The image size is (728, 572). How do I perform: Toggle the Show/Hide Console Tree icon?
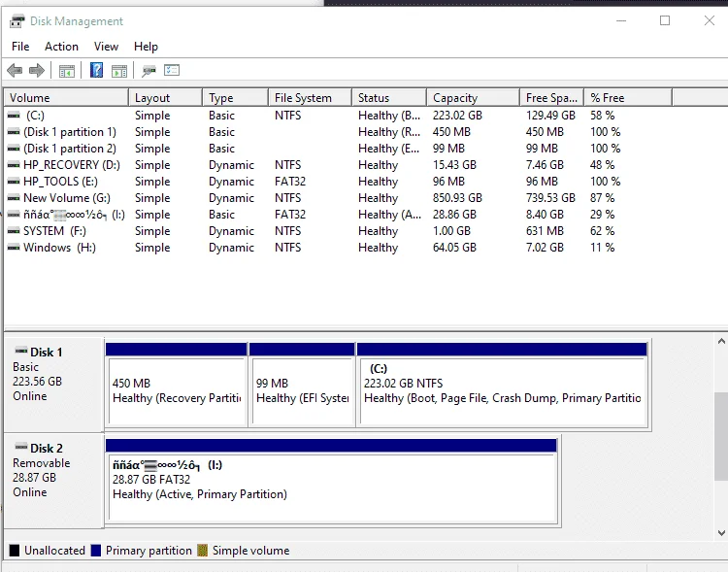pyautogui.click(x=67, y=71)
